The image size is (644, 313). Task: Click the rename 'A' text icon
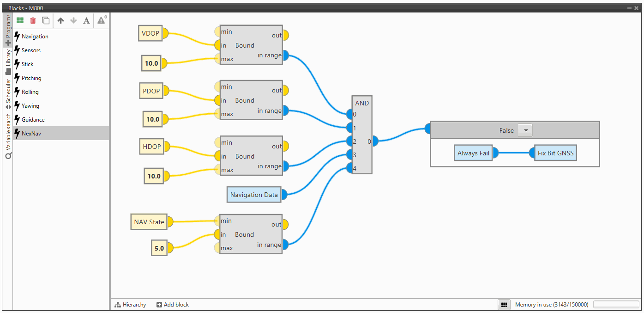pos(86,20)
